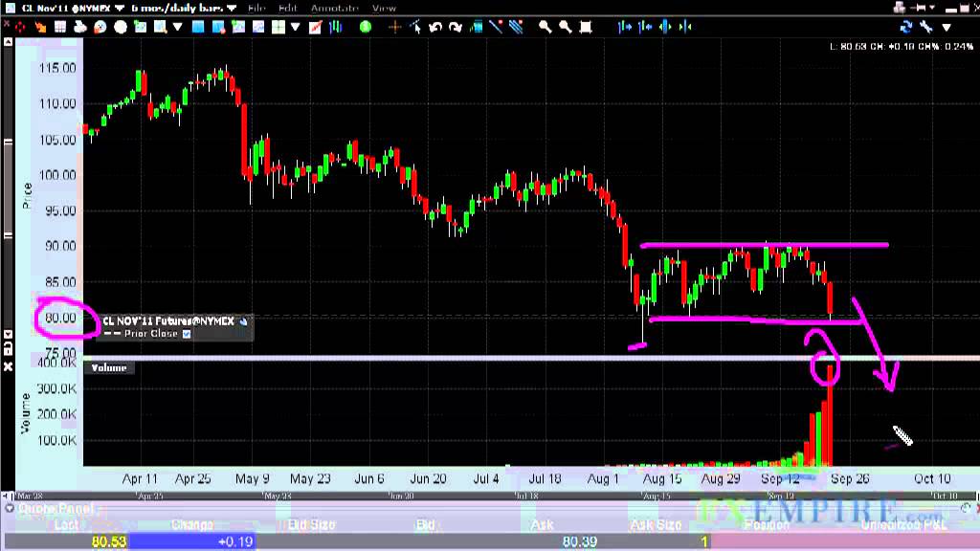The width and height of the screenshot is (980, 551).
Task: Click the add chart icon with green plus
Action: 141,27
